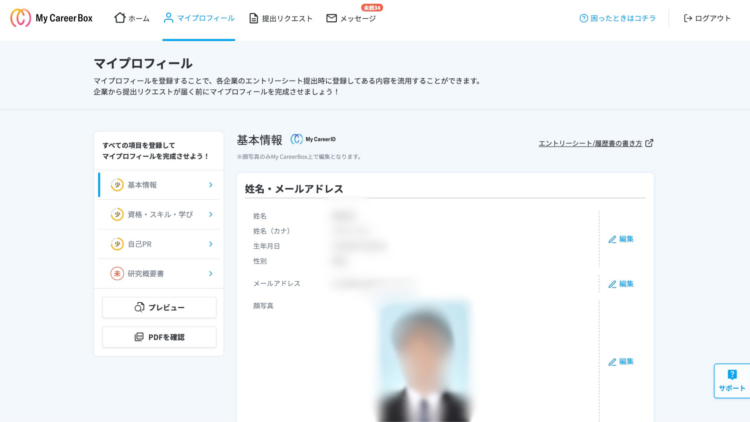Click the envelope icon for メッセージ
The width and height of the screenshot is (750, 422).
[x=331, y=18]
